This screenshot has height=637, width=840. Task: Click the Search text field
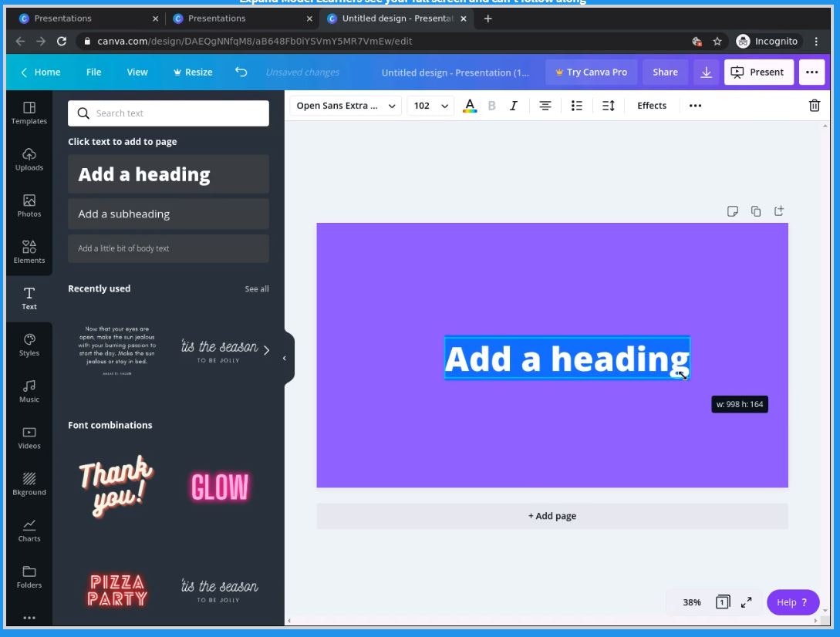(x=168, y=113)
